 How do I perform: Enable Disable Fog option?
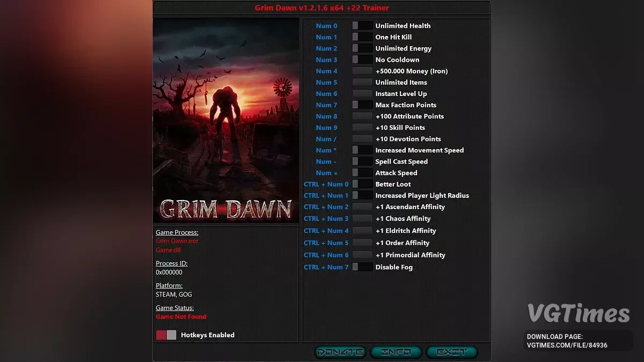click(362, 267)
